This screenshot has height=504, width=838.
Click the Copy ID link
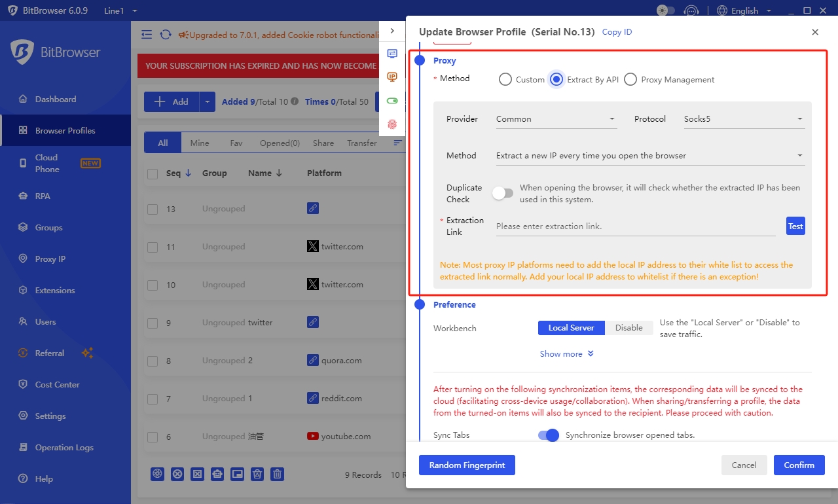click(x=617, y=31)
